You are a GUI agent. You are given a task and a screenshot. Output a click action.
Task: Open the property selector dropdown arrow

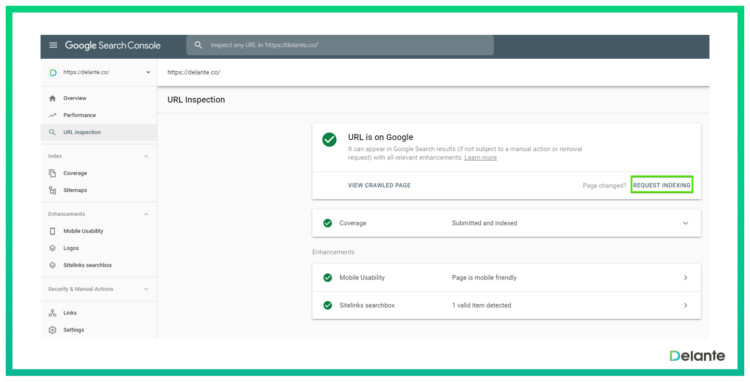click(148, 72)
